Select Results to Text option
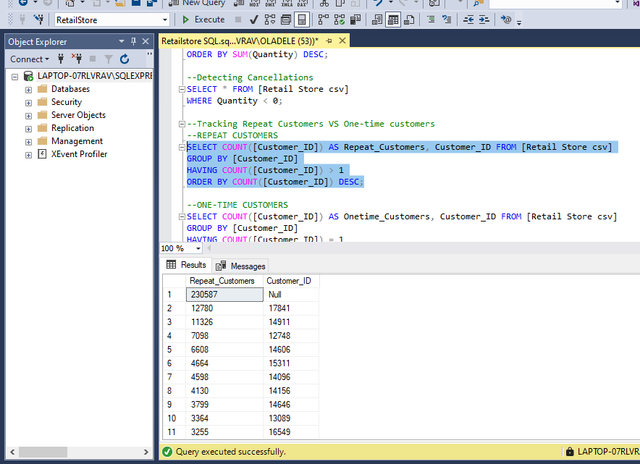640x464 pixels. pos(377,20)
